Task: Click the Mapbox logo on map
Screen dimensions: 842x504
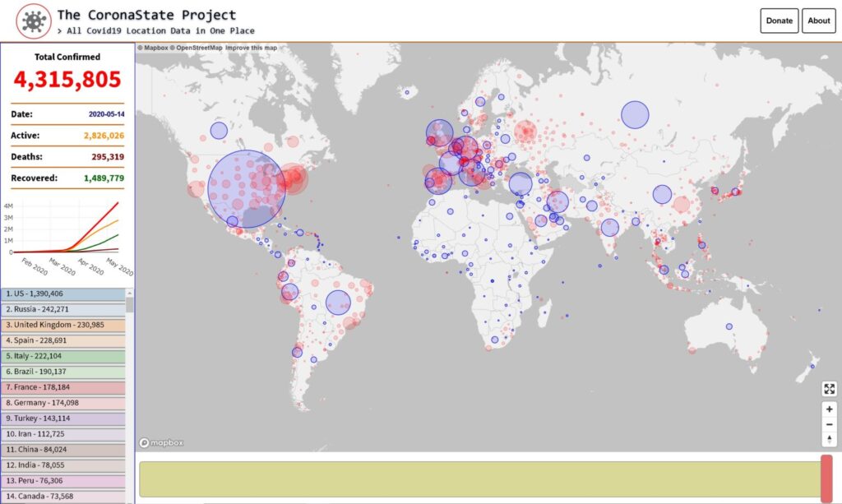Action: 161,442
